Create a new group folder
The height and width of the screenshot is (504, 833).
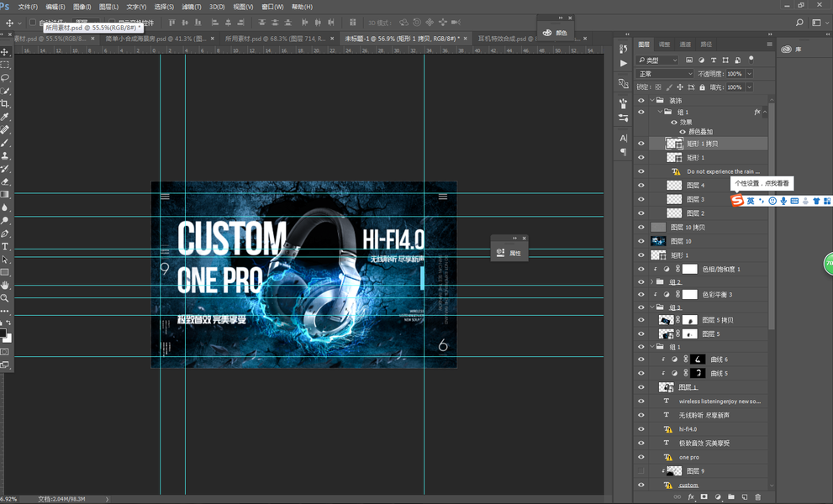(x=731, y=497)
